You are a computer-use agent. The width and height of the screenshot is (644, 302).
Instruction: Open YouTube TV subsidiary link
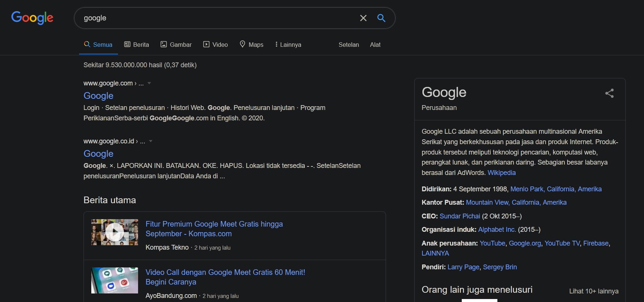562,243
